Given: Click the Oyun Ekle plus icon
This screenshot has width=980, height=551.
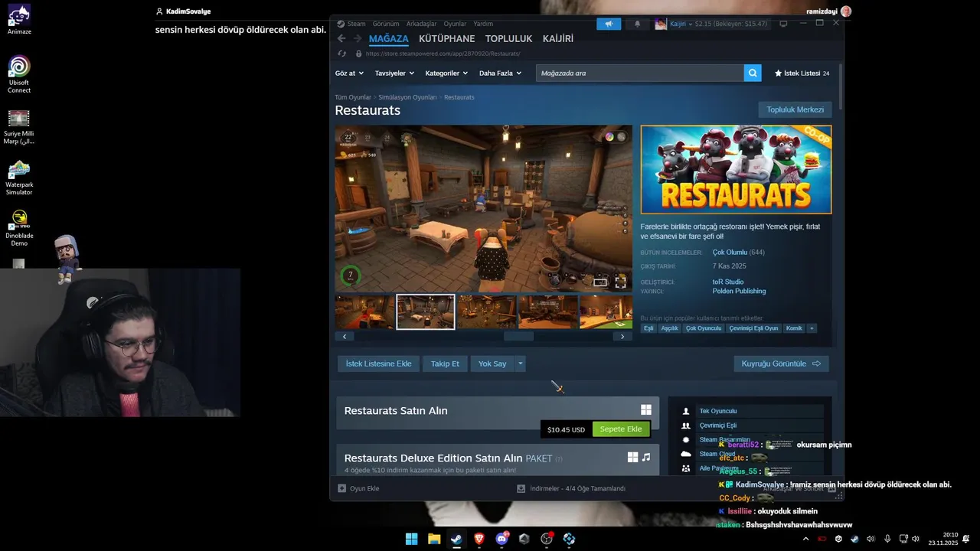Looking at the screenshot, I should 342,488.
